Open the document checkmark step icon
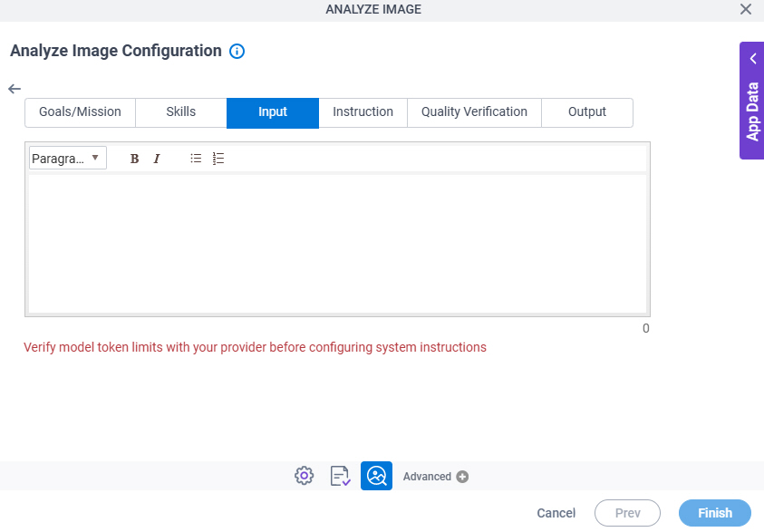Screen dimensions: 764x532 (340, 476)
